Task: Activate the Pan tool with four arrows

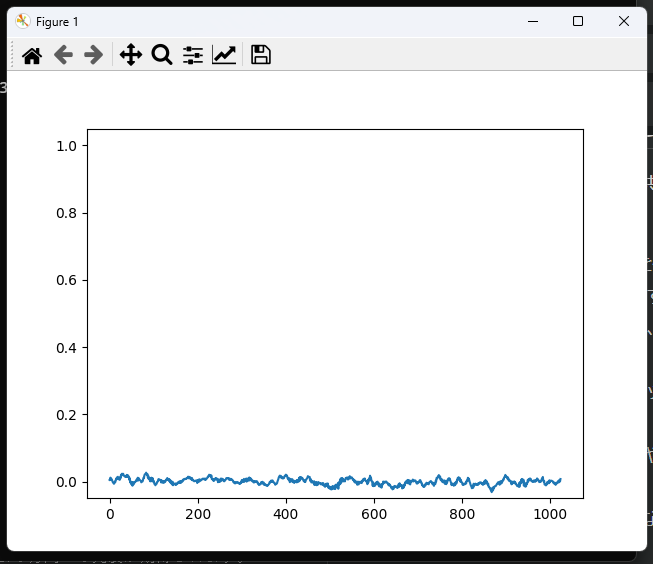Action: click(x=131, y=55)
